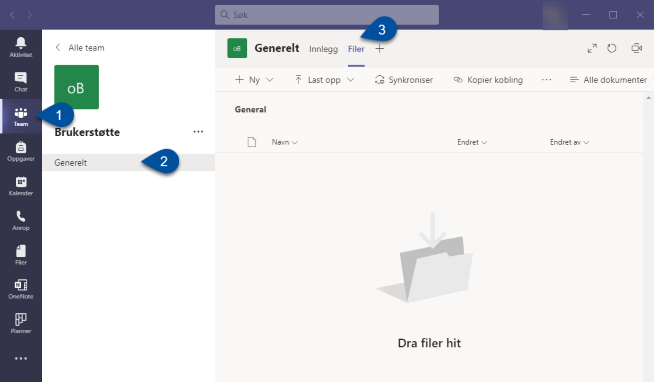The height and width of the screenshot is (382, 654).
Task: Open Anrop phone icon
Action: pyautogui.click(x=21, y=221)
